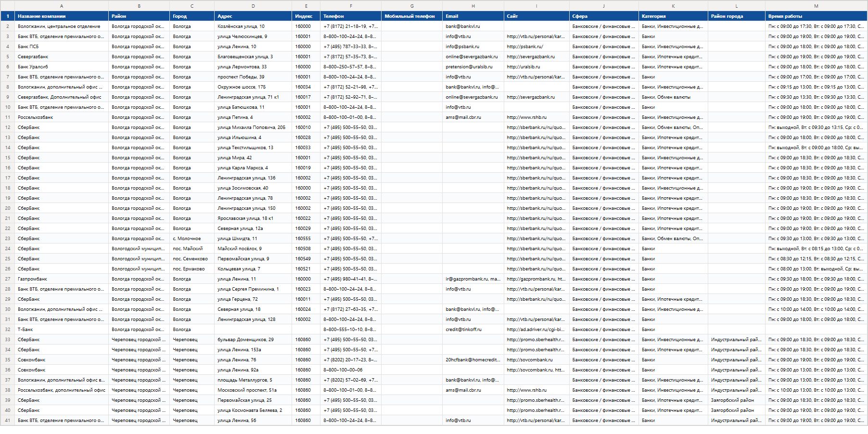Select postal index cell "160023"
Viewport: 868px width, 434px height.
(306, 289)
